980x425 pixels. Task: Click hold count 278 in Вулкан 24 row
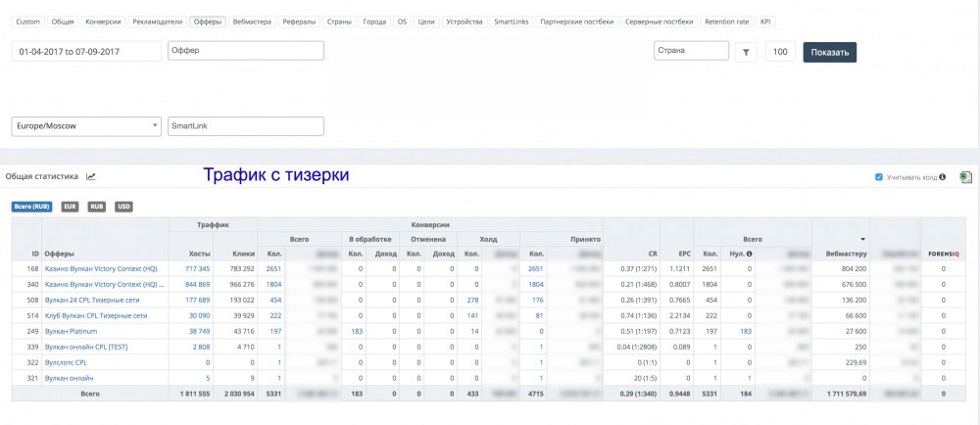[472, 301]
